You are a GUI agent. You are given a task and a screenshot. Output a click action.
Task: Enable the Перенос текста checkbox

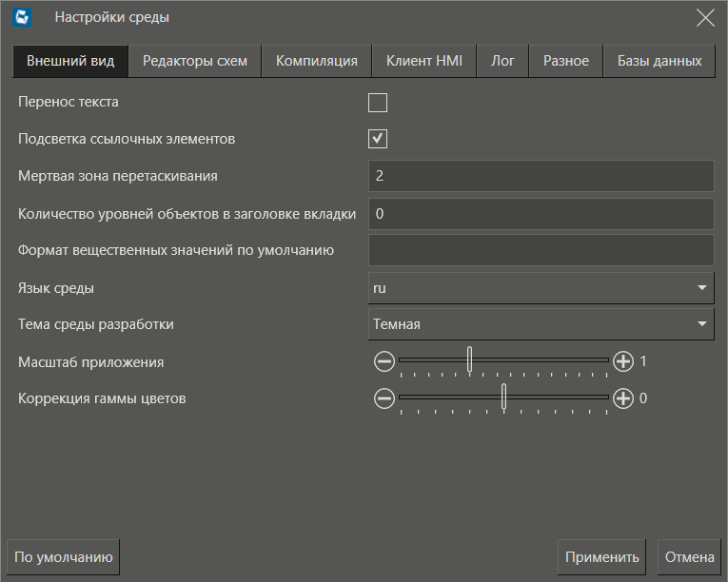378,103
